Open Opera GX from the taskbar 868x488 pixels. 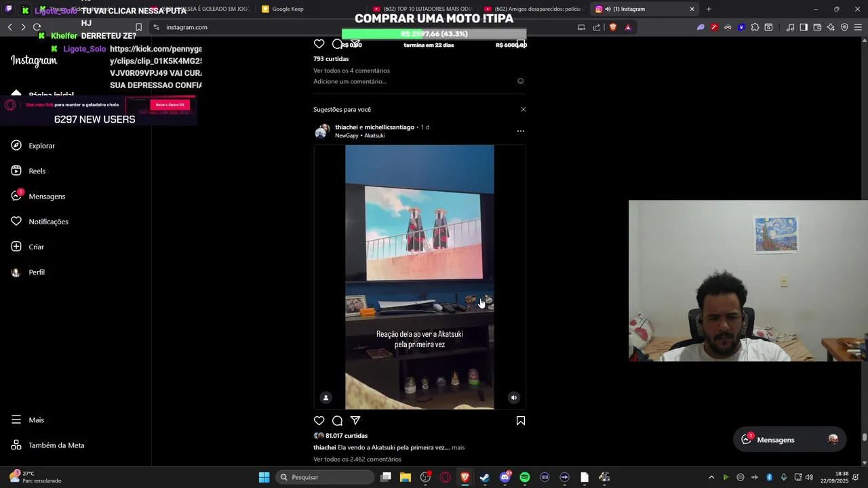[446, 477]
